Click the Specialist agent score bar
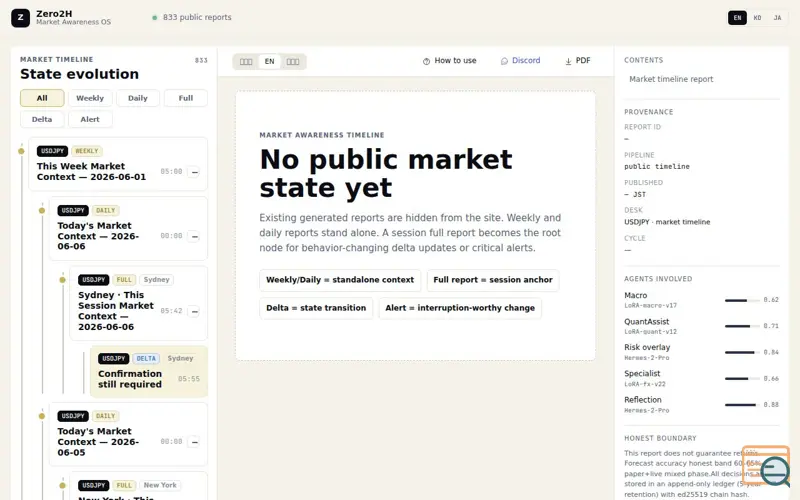 pos(740,379)
